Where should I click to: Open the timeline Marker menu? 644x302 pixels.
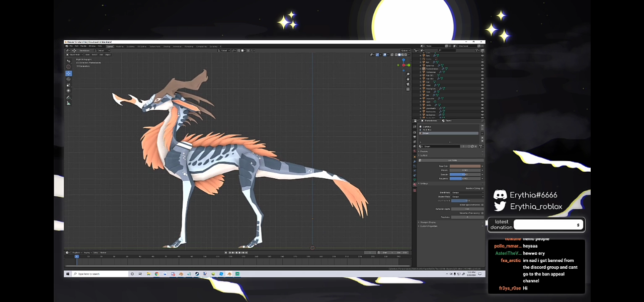103,253
